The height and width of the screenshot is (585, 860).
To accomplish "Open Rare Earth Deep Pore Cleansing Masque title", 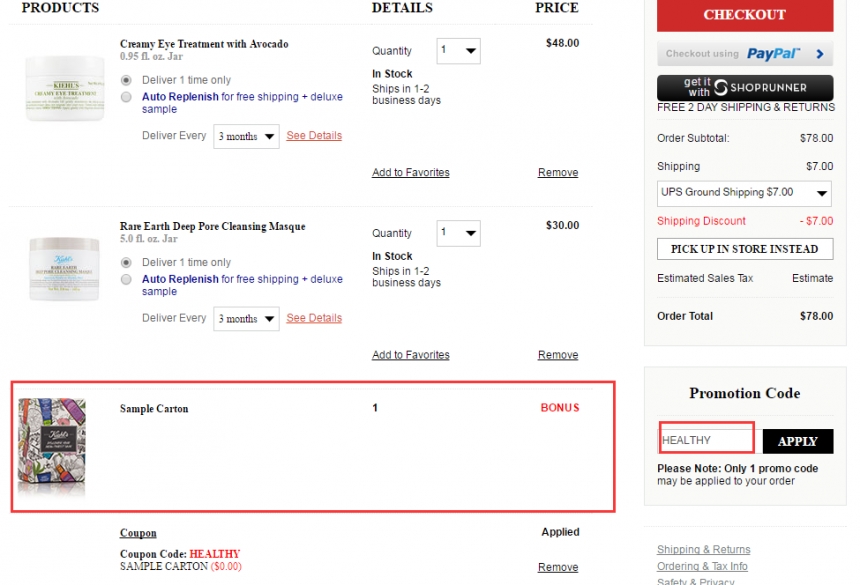I will [x=212, y=226].
